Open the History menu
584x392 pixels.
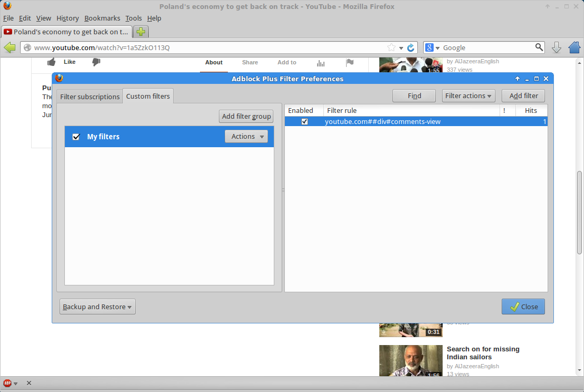68,18
